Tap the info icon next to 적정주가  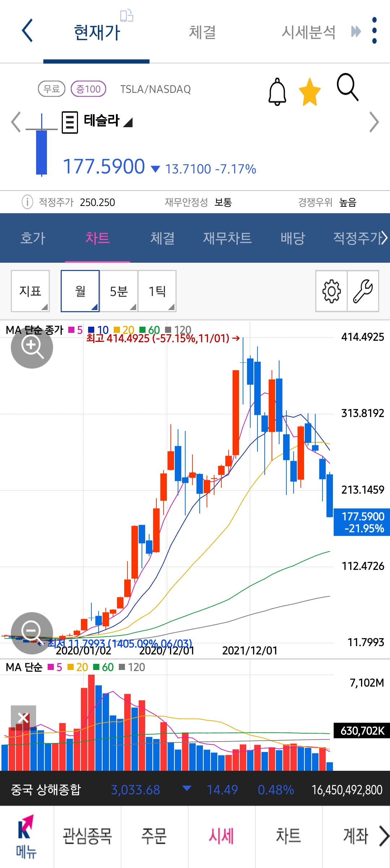coord(27,202)
